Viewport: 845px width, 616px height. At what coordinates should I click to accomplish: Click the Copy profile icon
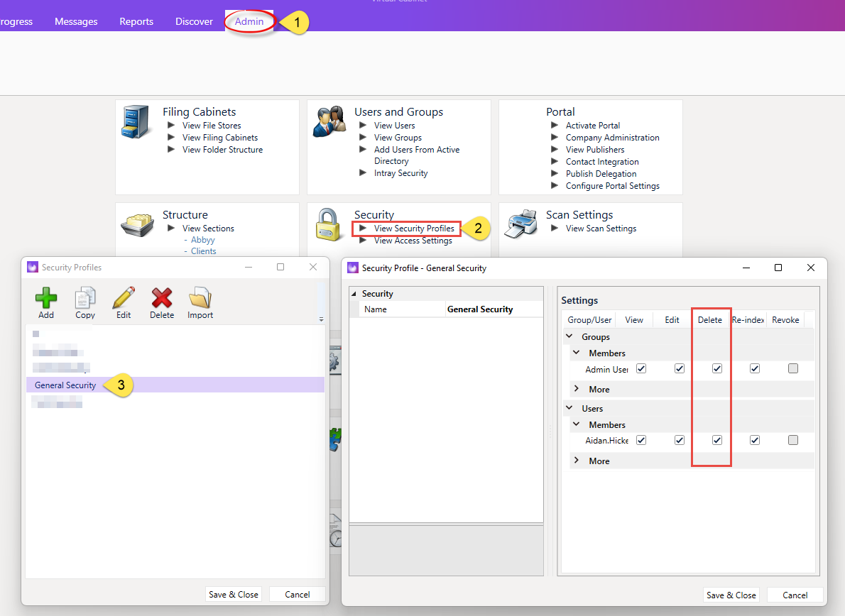[85, 298]
